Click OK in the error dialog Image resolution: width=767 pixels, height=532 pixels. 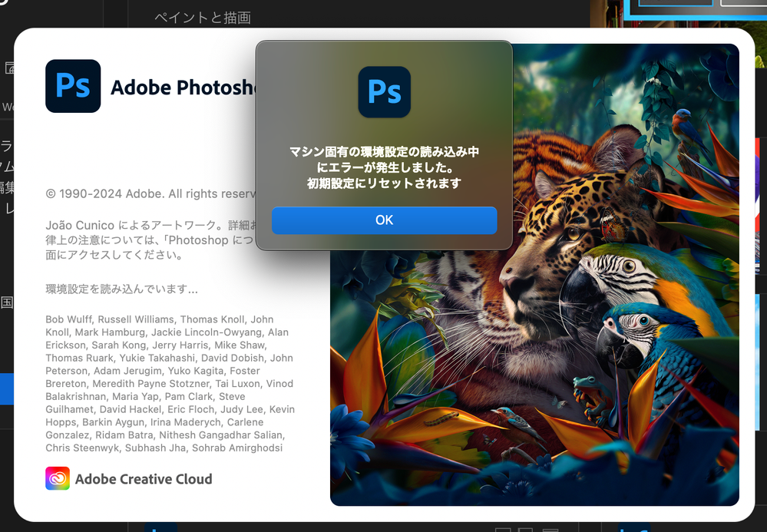[x=384, y=220]
